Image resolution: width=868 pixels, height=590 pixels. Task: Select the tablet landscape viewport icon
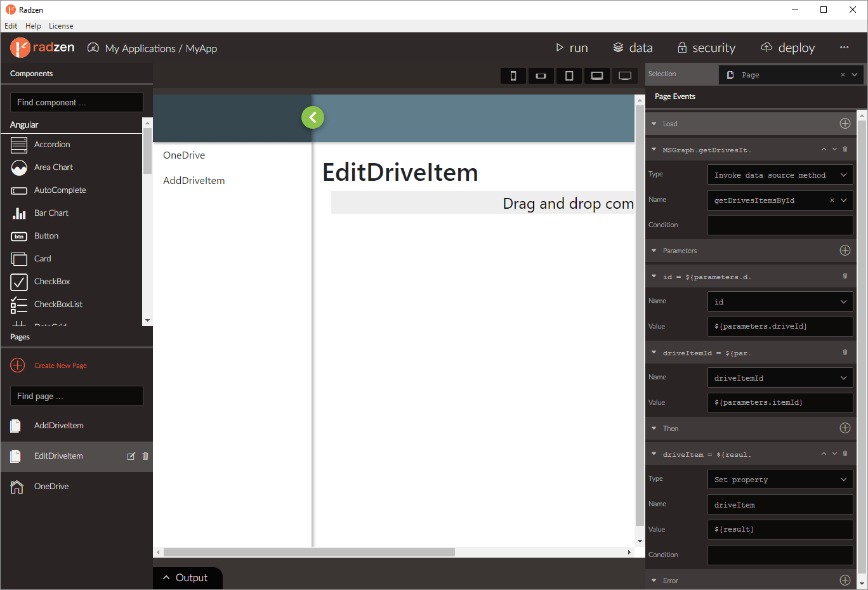click(597, 75)
